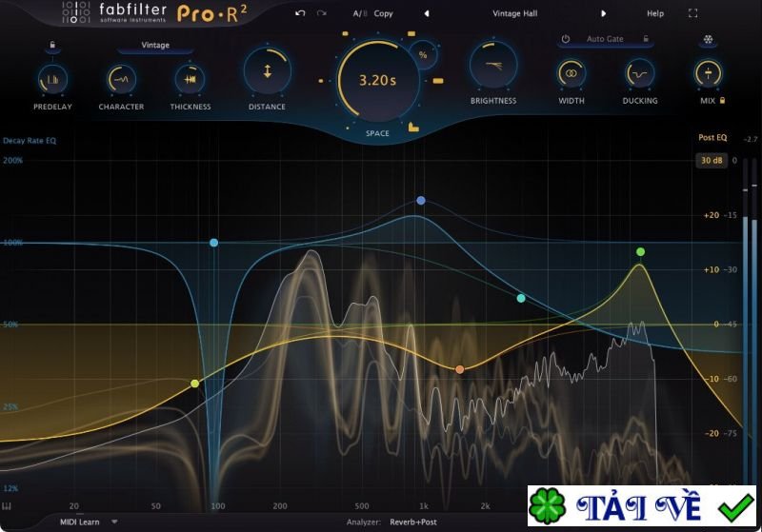This screenshot has width=762, height=532.
Task: Go to previous preset with left arrow
Action: coord(426,13)
